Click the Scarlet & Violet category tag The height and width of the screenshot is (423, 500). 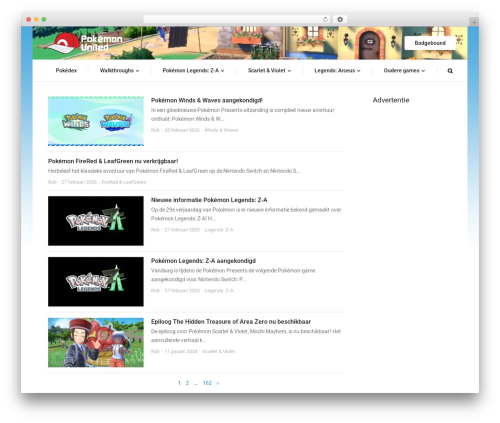point(218,351)
